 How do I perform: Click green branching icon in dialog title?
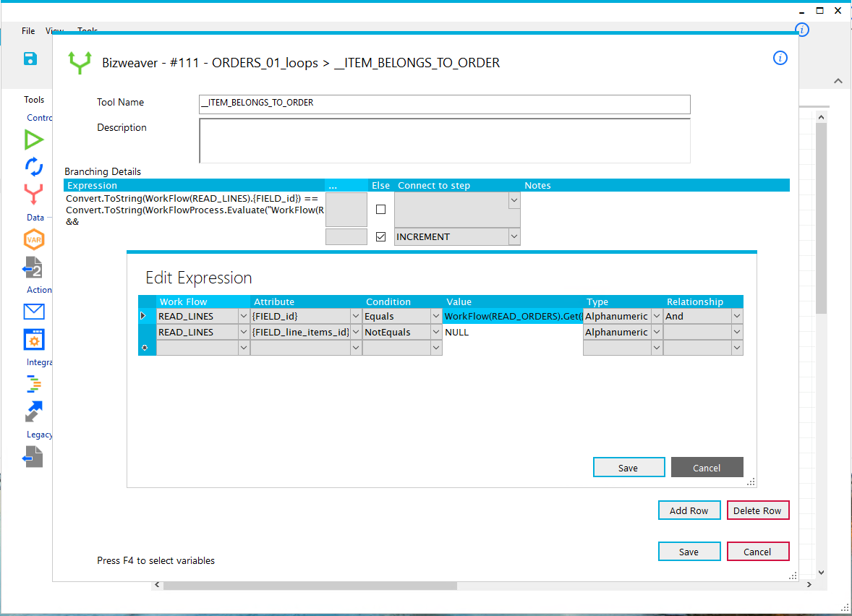80,62
